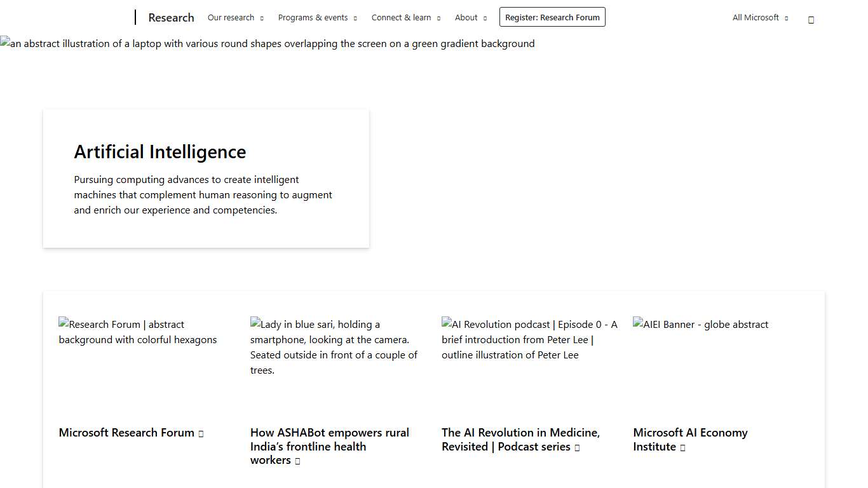Click the Register: Research Forum button
The image size is (868, 488).
click(x=552, y=17)
